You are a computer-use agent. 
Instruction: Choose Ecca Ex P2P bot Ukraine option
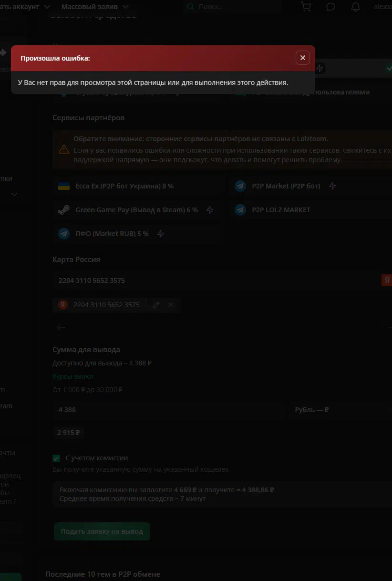coord(124,186)
